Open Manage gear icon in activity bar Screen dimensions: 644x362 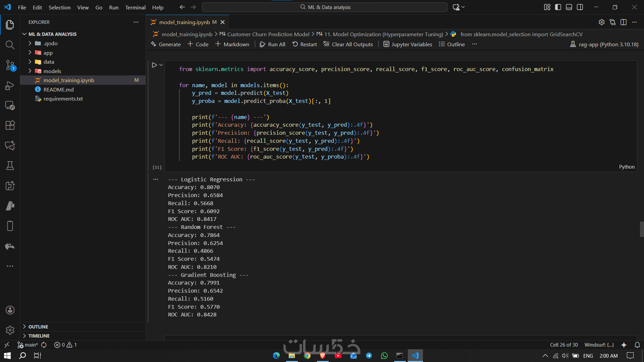[10, 330]
